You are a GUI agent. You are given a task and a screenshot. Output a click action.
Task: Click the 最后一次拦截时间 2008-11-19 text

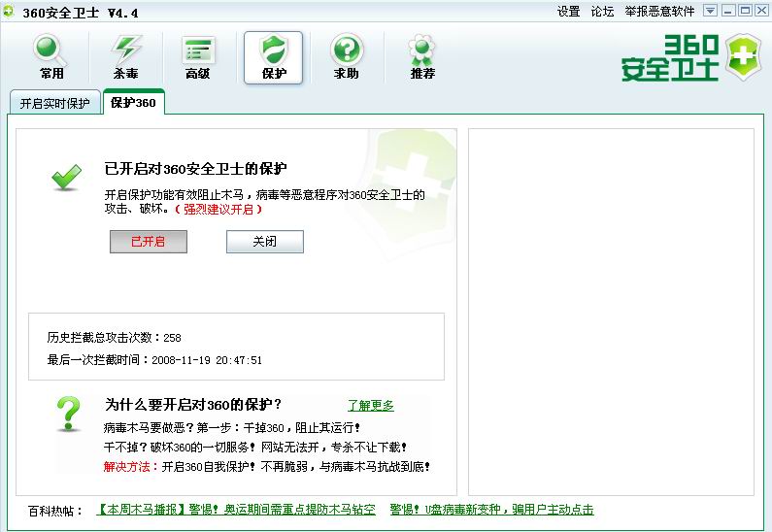154,360
